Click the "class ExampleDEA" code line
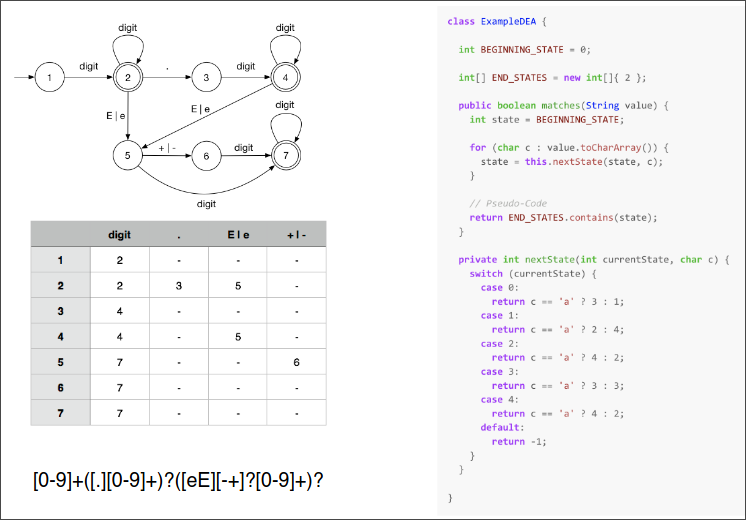 [x=497, y=21]
